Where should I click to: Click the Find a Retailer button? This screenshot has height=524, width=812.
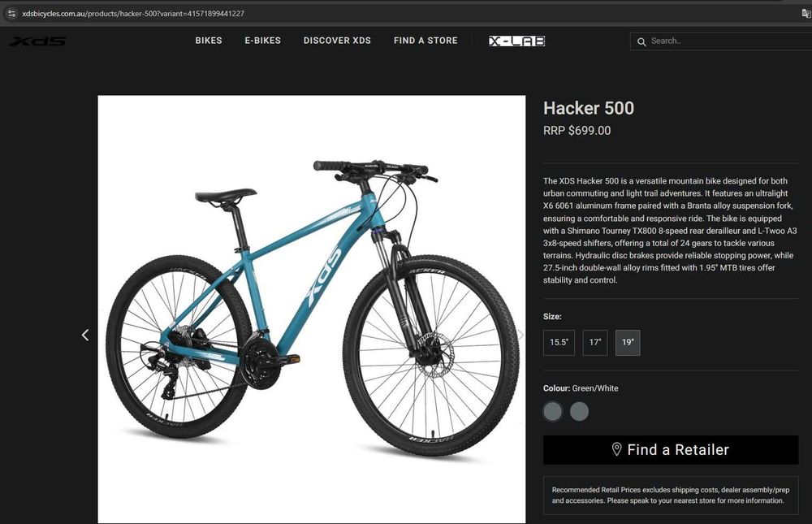pyautogui.click(x=671, y=450)
